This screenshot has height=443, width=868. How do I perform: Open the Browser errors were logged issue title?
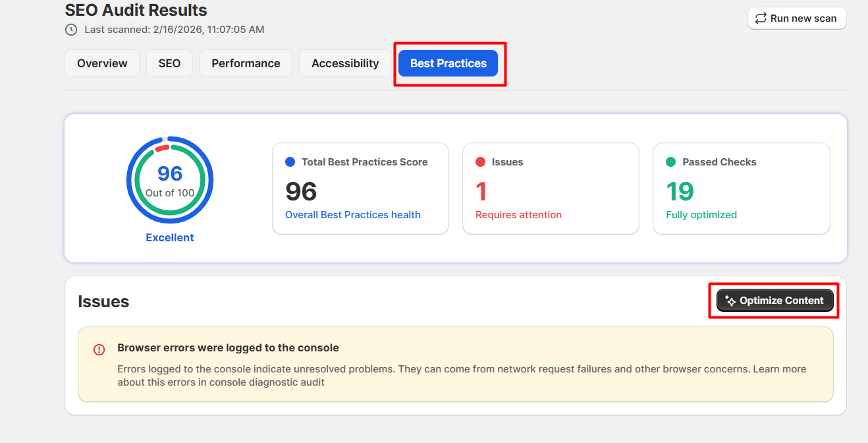pos(228,347)
